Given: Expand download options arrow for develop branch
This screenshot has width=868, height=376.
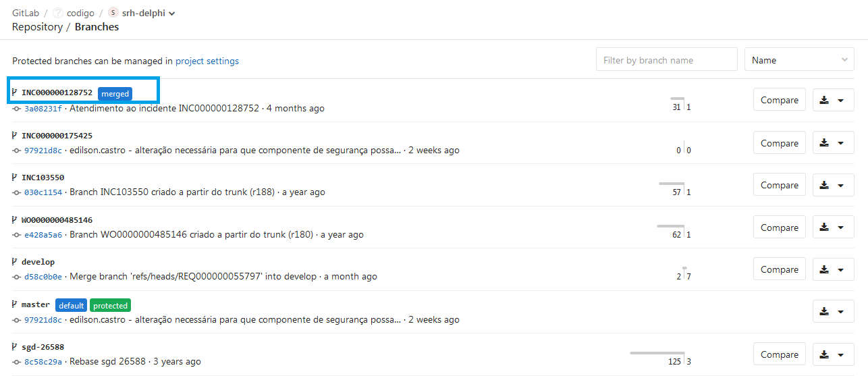Looking at the screenshot, I should tap(841, 269).
